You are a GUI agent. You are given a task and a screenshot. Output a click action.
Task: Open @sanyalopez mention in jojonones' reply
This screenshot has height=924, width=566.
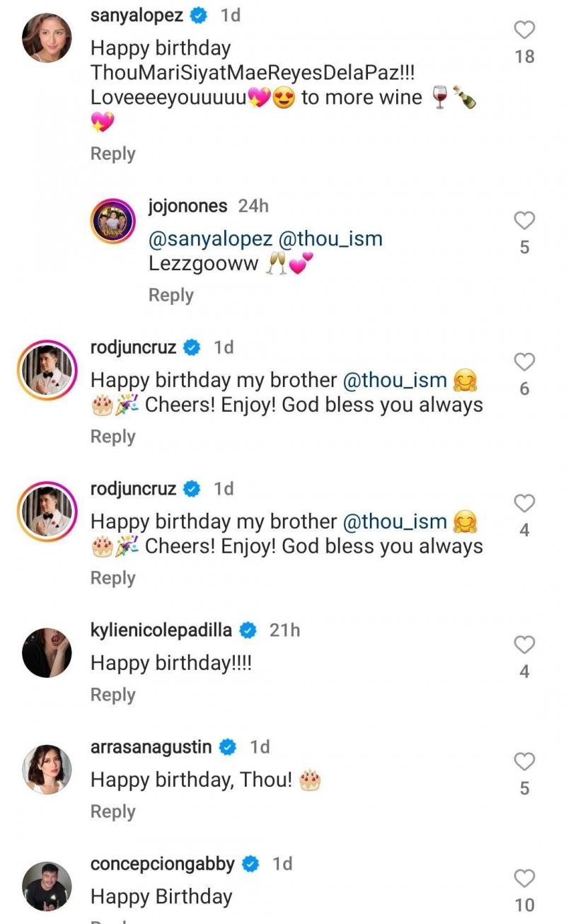[x=210, y=239]
